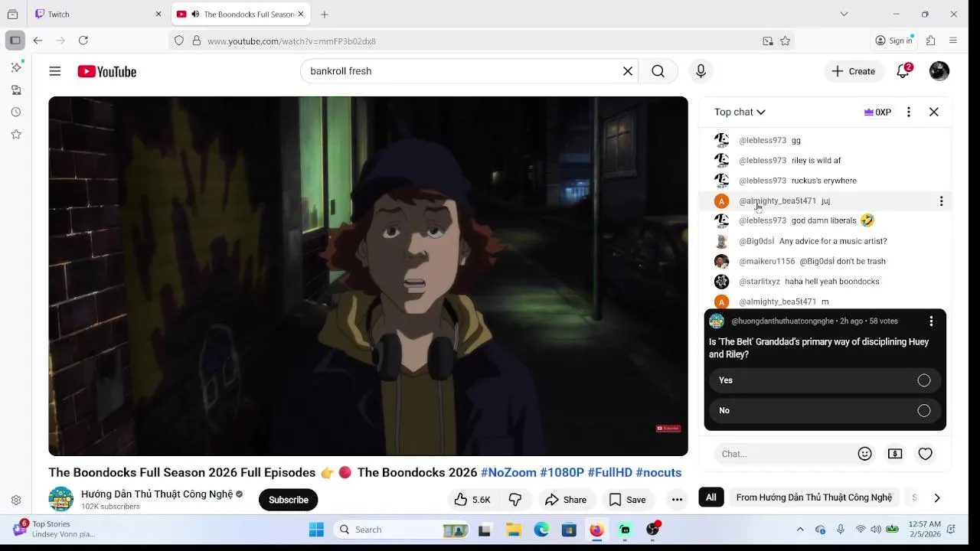This screenshot has width=980, height=551.
Task: Open the #1080P hashtag link
Action: click(x=562, y=473)
